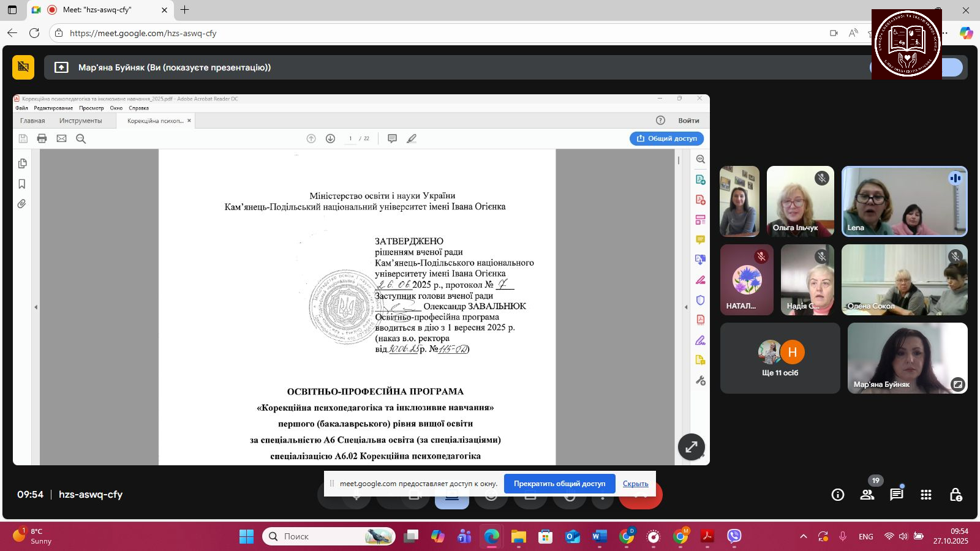
Task: Open the attachments paperclip panel
Action: click(x=22, y=204)
